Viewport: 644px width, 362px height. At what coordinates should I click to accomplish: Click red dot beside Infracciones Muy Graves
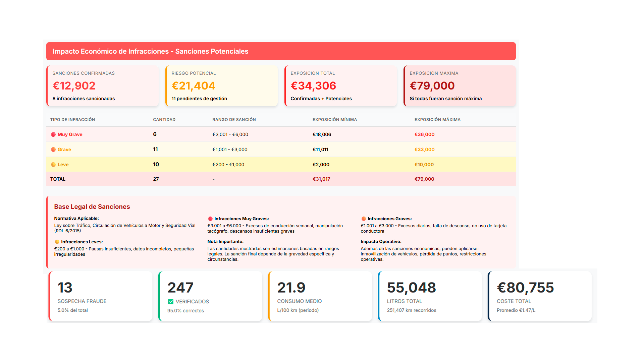point(210,219)
